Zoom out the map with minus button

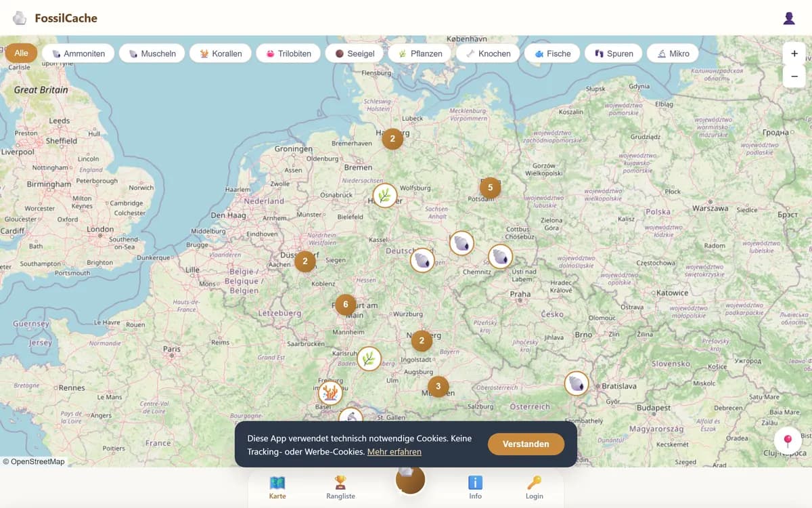tap(794, 77)
